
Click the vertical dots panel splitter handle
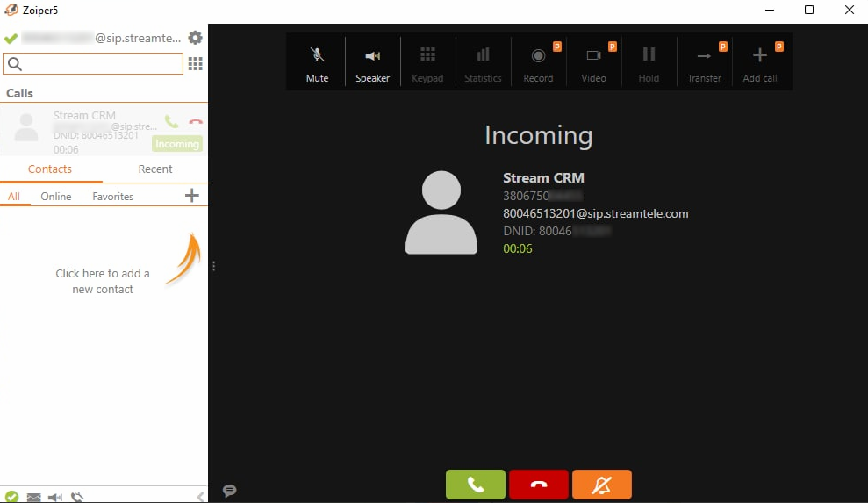(213, 267)
